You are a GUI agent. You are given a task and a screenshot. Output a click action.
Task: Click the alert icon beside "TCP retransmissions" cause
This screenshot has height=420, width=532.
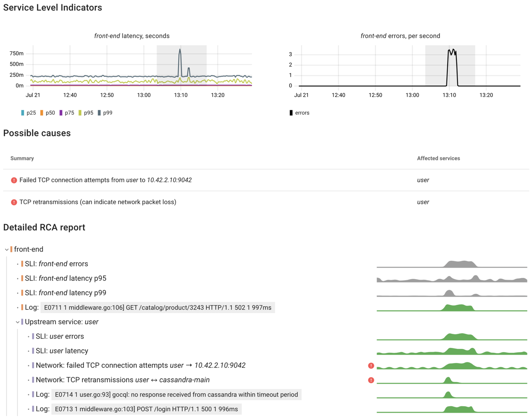click(14, 202)
